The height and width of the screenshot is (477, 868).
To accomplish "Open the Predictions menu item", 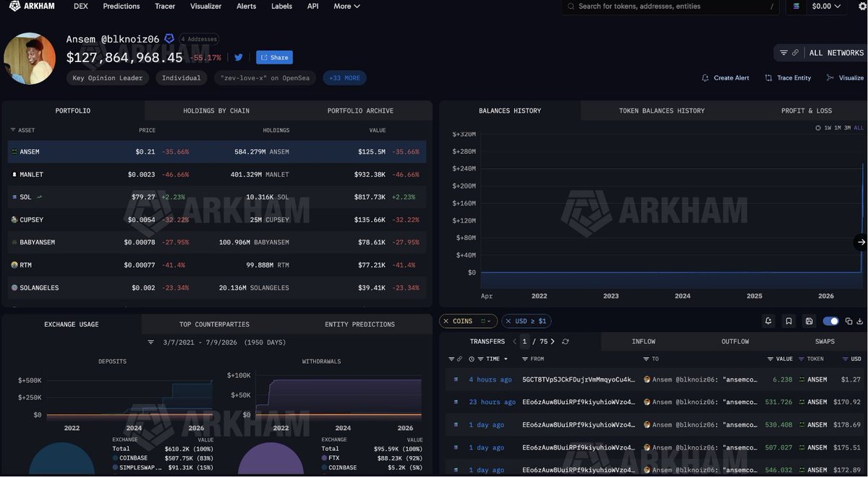I will pos(122,6).
